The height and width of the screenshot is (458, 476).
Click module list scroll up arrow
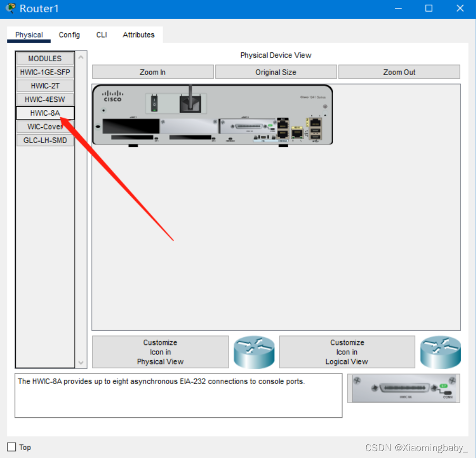coord(81,57)
